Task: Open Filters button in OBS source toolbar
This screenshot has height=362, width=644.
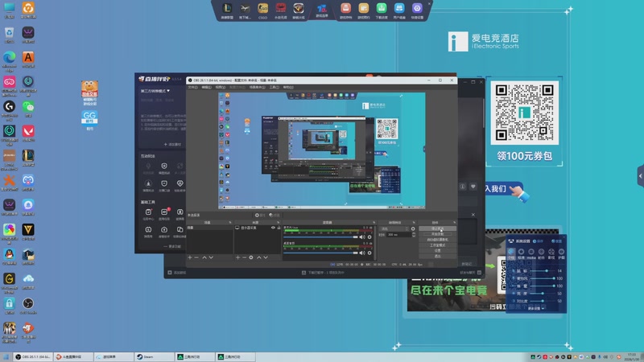Action: (x=275, y=215)
